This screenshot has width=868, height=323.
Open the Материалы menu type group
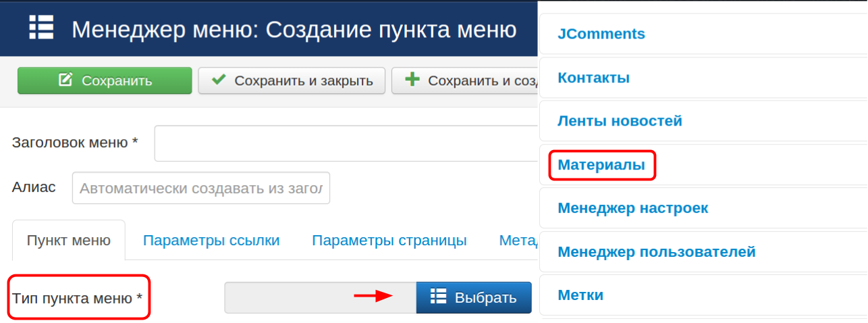(x=601, y=165)
